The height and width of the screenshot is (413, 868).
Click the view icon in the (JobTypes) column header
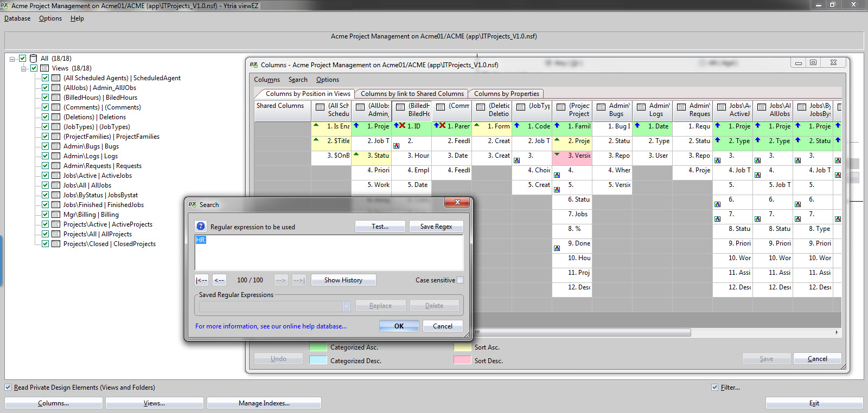tap(521, 107)
